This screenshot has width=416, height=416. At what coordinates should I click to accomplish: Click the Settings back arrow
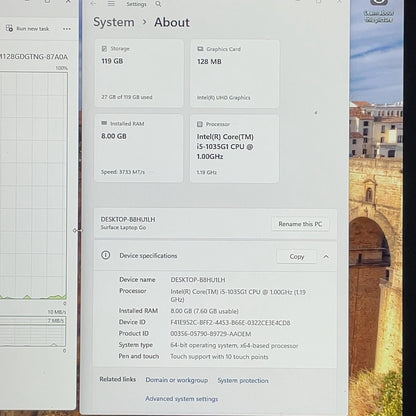click(x=93, y=3)
